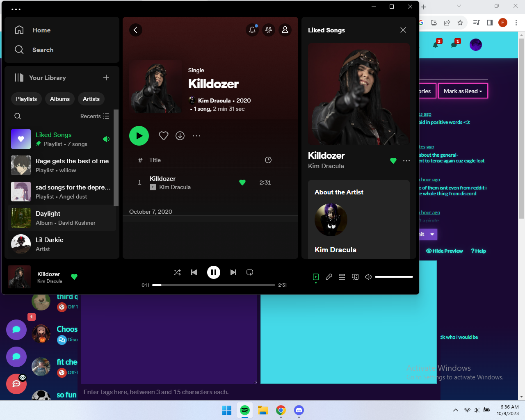Open the play queue
This screenshot has height=420, width=525.
click(x=342, y=277)
